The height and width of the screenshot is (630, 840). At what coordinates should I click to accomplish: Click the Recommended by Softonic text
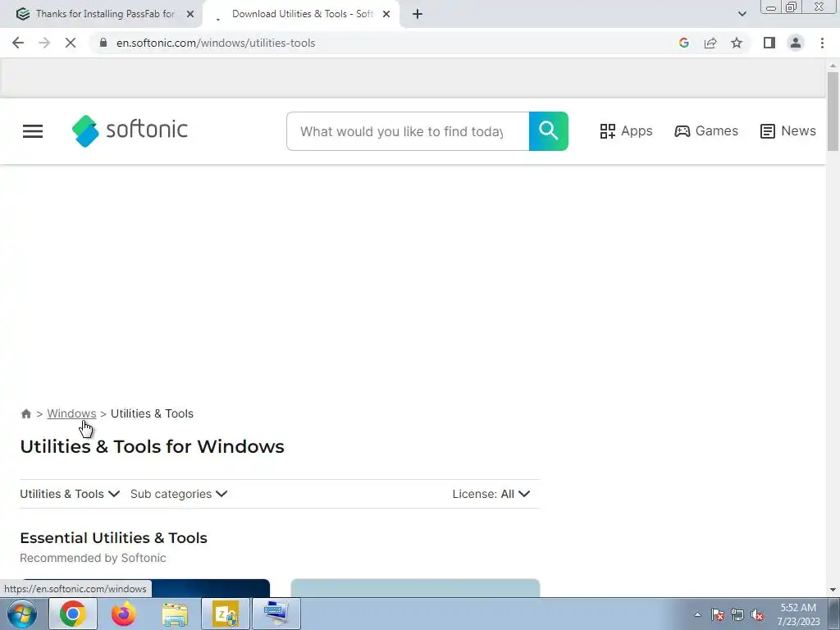pyautogui.click(x=93, y=558)
